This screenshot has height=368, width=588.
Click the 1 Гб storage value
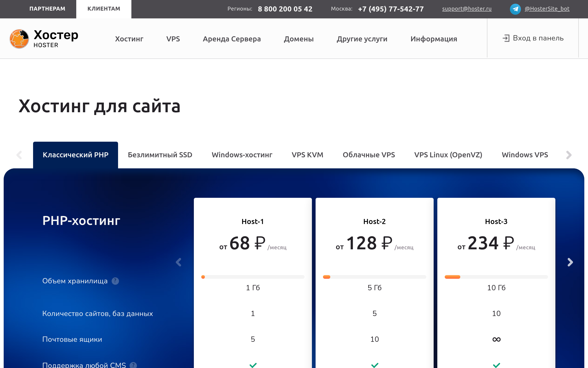(253, 288)
